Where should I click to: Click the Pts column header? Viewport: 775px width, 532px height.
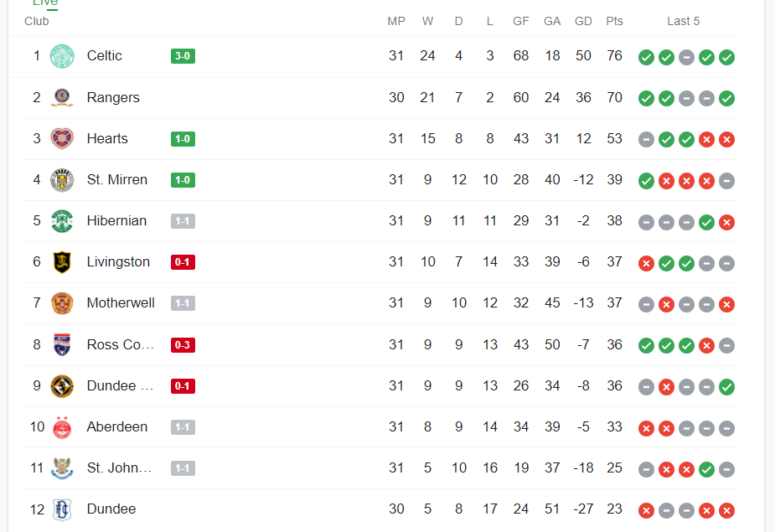pyautogui.click(x=614, y=21)
